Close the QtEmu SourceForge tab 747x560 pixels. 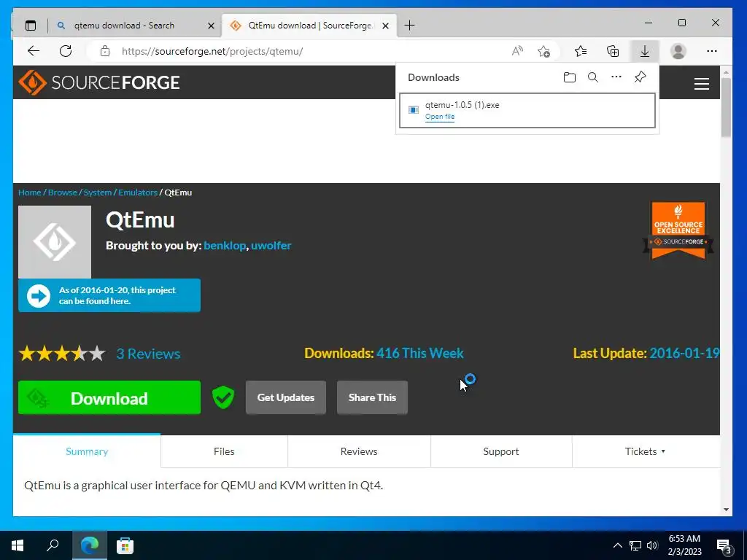[385, 26]
